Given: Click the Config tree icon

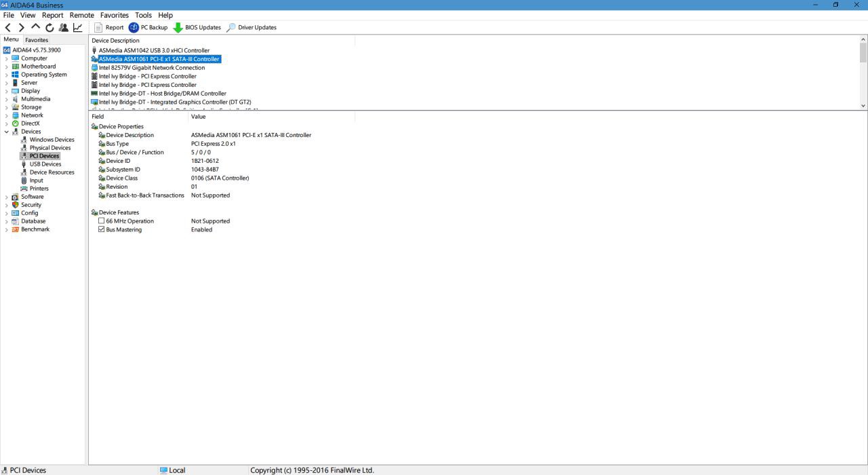Looking at the screenshot, I should pos(16,213).
